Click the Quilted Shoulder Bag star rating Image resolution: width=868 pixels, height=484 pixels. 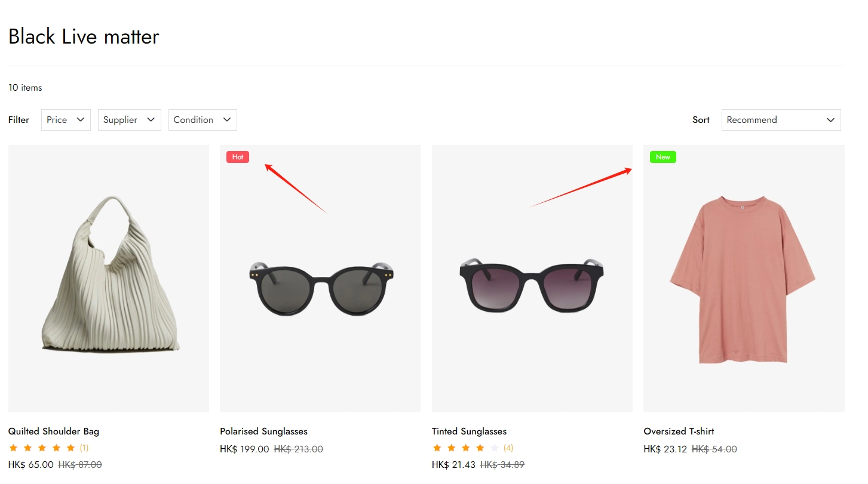[x=42, y=448]
